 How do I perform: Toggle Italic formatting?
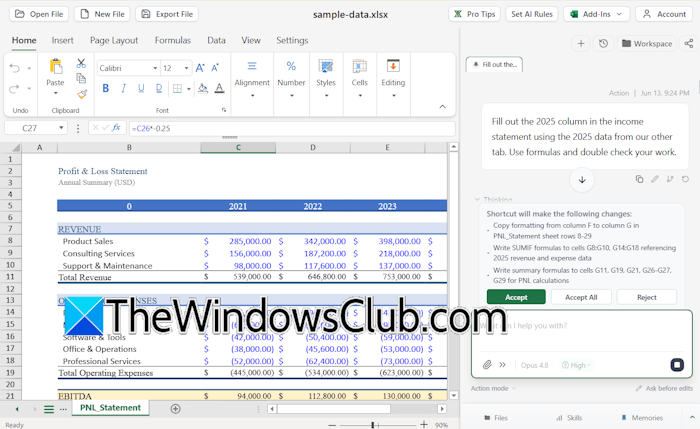click(x=124, y=88)
